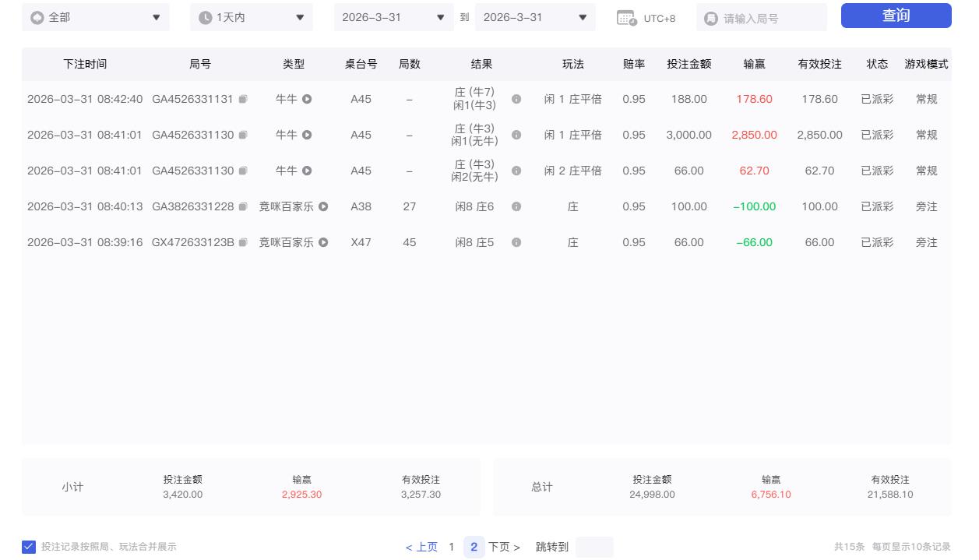
Task: Play replay for table X47 竞咪百家乐
Action: point(323,242)
